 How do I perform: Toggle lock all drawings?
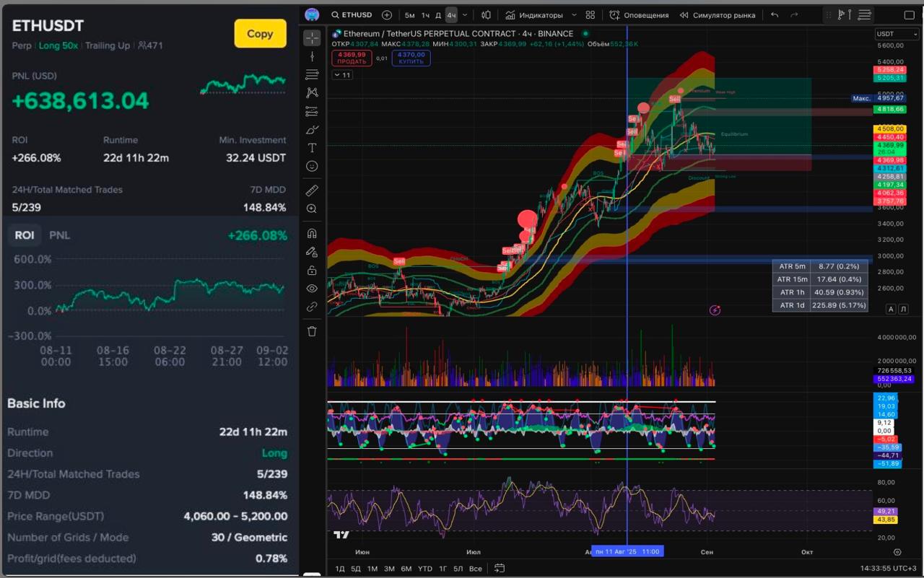point(312,270)
